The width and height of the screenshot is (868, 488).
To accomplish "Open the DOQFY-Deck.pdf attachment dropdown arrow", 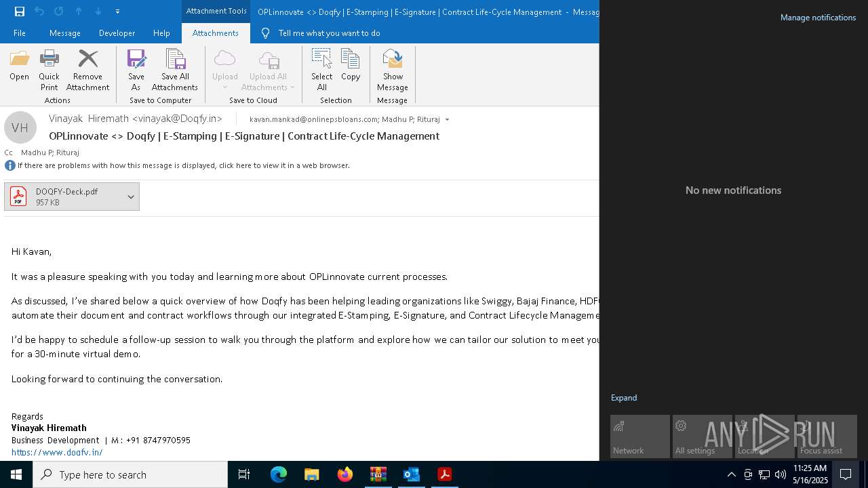I will 131,197.
